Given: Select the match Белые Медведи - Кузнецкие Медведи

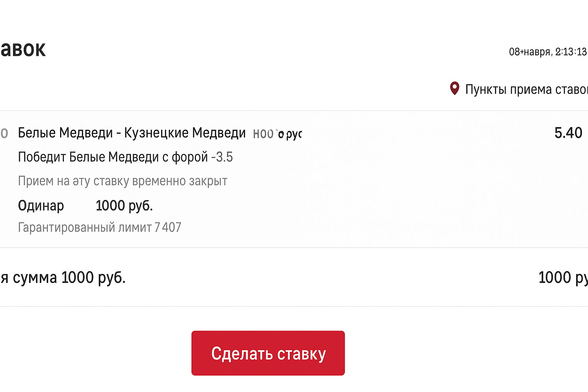Looking at the screenshot, I should (132, 133).
